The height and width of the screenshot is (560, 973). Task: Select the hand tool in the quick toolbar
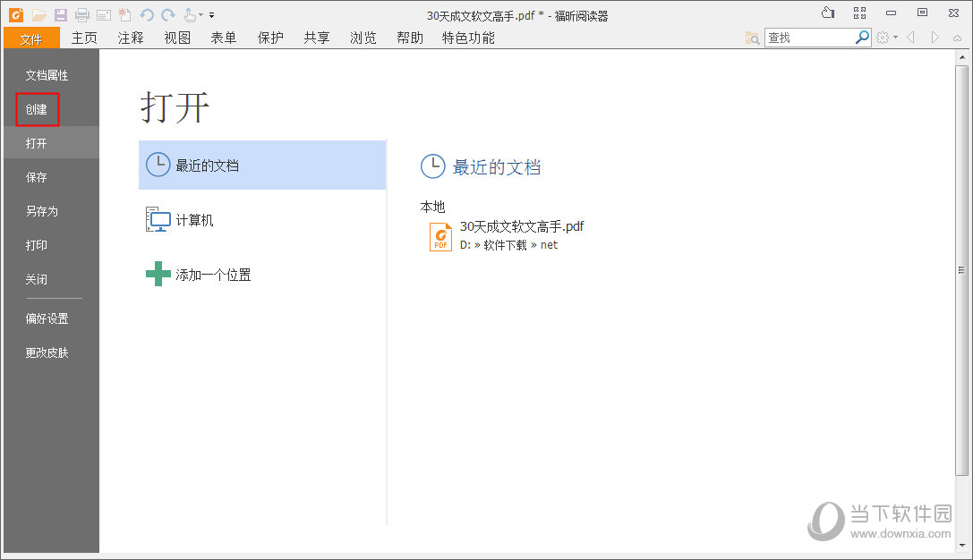pyautogui.click(x=188, y=14)
